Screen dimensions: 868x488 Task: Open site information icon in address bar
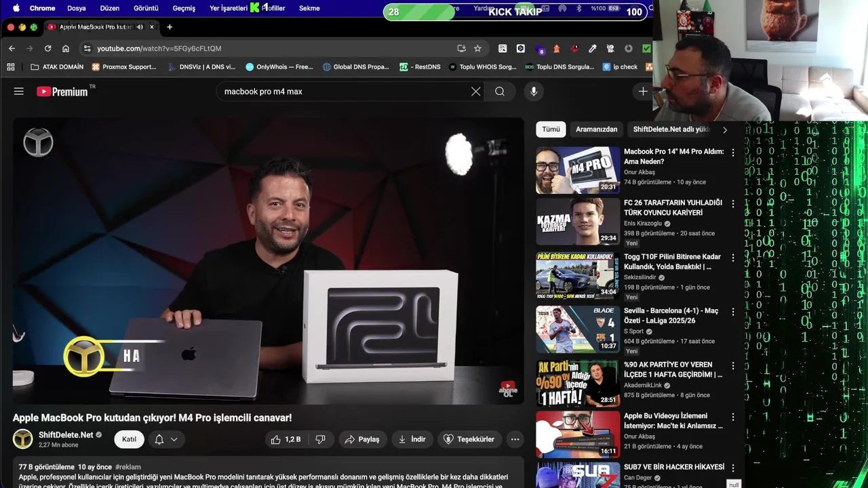pos(87,48)
